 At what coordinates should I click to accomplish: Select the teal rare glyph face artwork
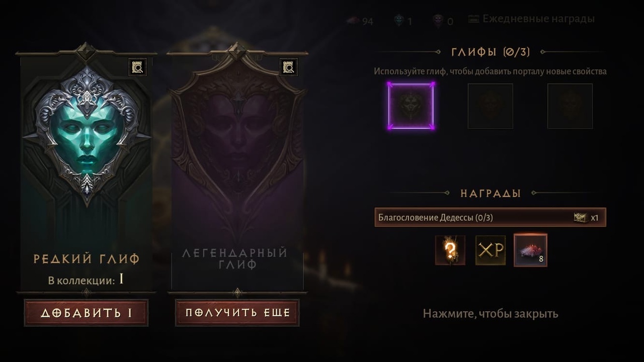click(x=87, y=133)
